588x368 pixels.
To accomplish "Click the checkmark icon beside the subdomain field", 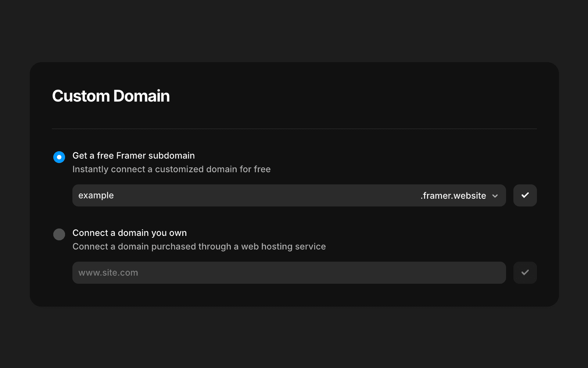I will (x=525, y=195).
